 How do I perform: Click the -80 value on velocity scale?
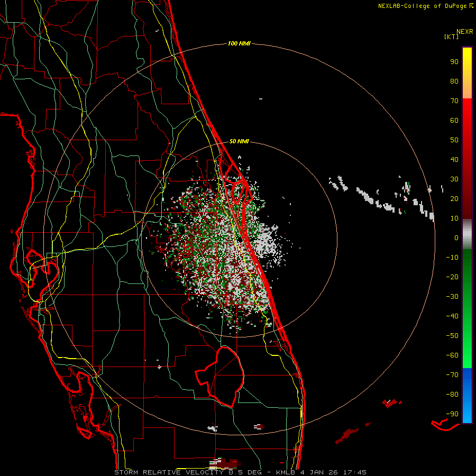452,395
